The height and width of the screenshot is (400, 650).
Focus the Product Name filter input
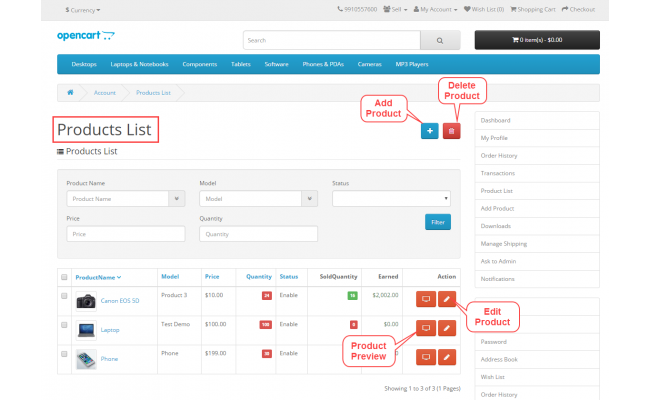tap(117, 199)
